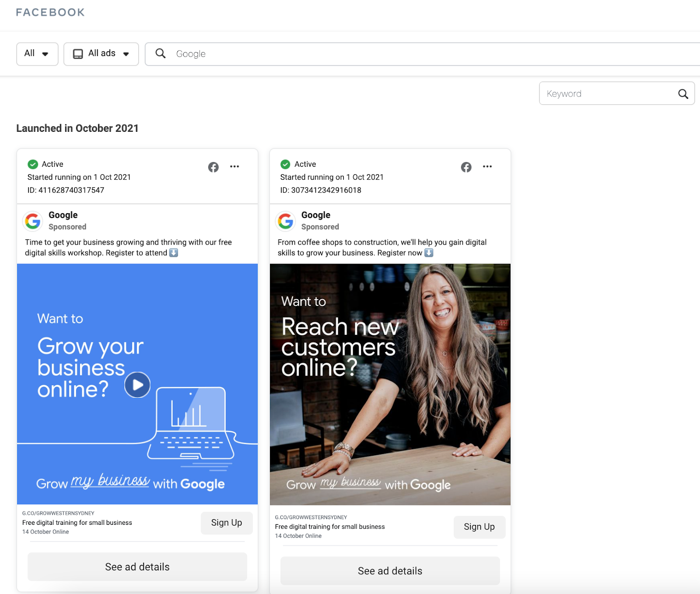This screenshot has height=594, width=700.
Task: Open the Reach new customers online ad image
Action: coord(390,384)
